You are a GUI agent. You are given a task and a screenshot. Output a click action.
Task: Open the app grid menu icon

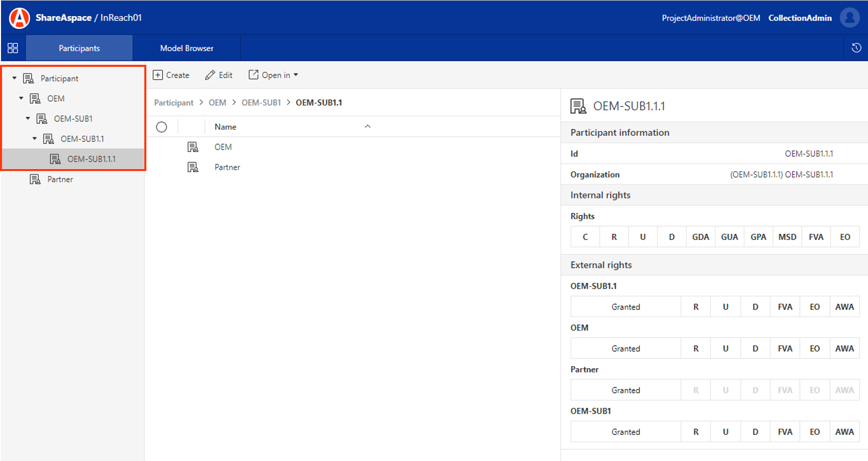(x=13, y=48)
